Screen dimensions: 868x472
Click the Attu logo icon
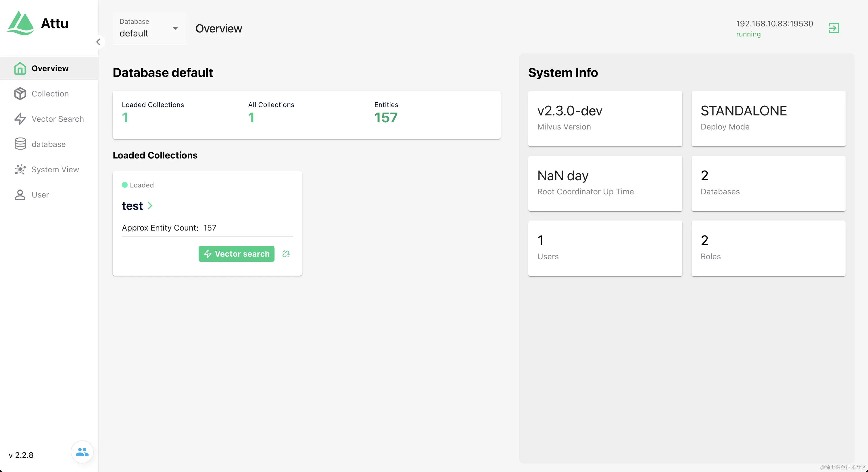(x=21, y=23)
